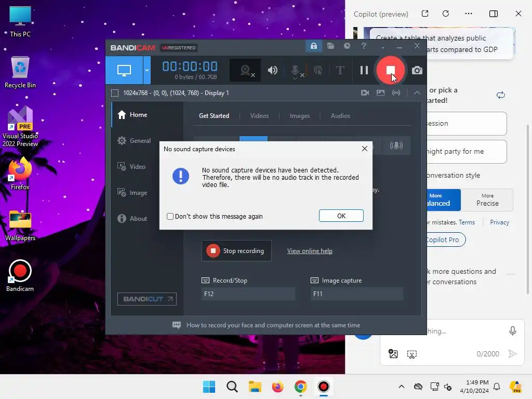
Task: Collapse the Bandicam panel with chevron up
Action: coord(417,92)
